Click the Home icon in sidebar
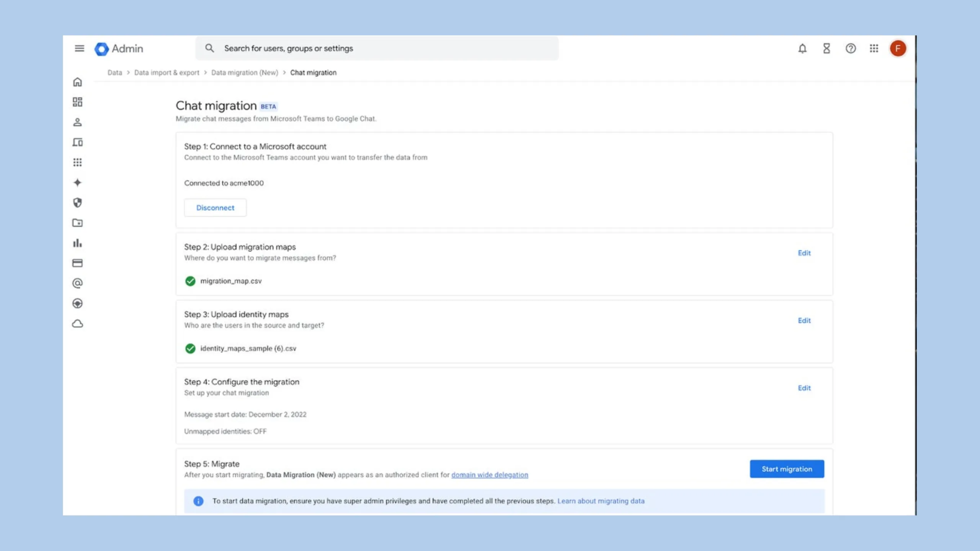The height and width of the screenshot is (551, 980). click(x=77, y=82)
